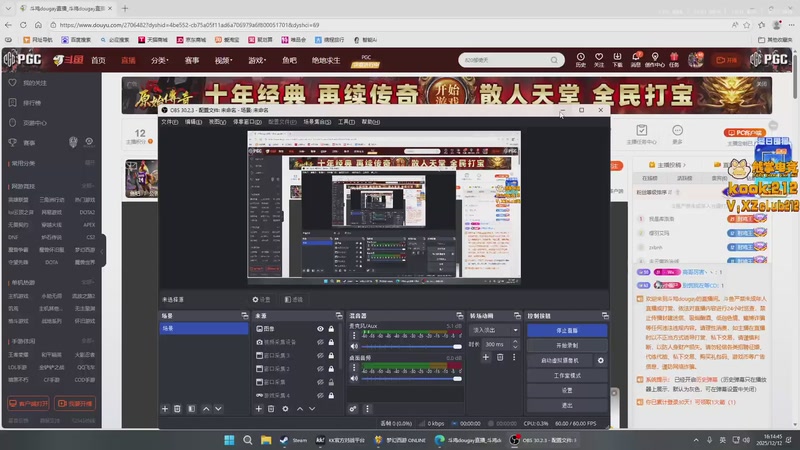800x450 pixels.
Task: Move source up in Sources panel
Action: (x=300, y=409)
